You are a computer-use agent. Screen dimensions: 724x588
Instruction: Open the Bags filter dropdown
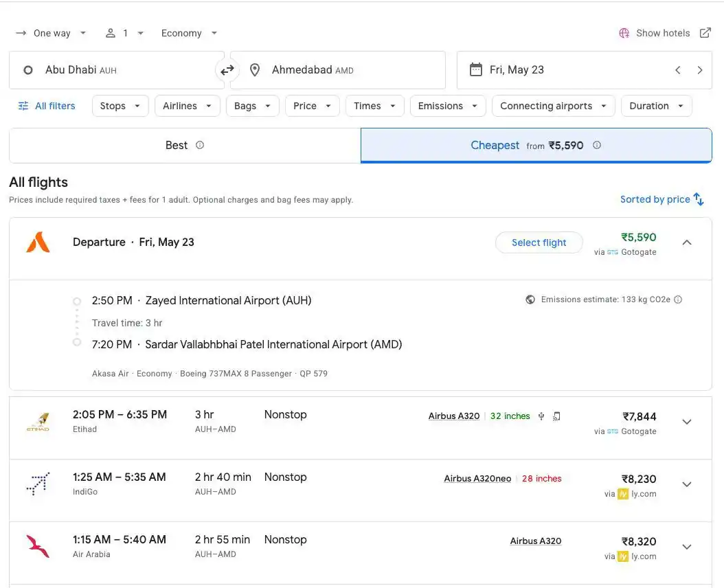tap(253, 106)
